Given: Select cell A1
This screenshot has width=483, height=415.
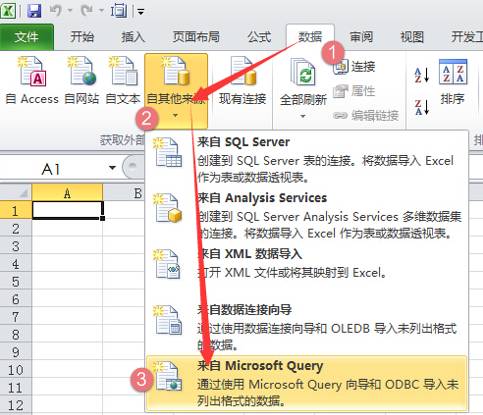Looking at the screenshot, I should tap(67, 210).
